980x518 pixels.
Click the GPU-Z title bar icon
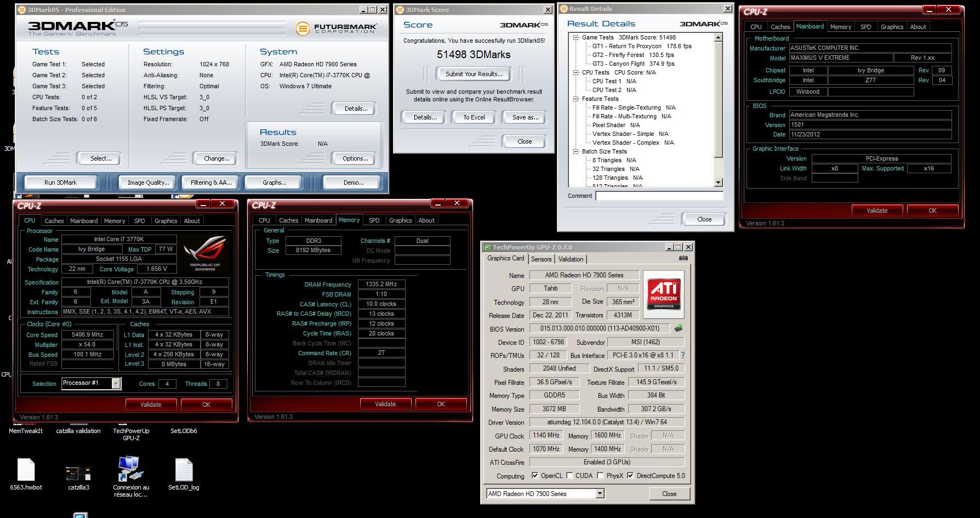487,247
